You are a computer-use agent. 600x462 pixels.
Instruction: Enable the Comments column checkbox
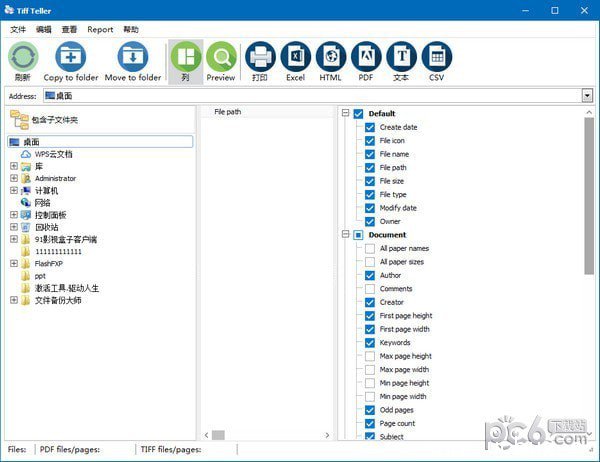[369, 289]
